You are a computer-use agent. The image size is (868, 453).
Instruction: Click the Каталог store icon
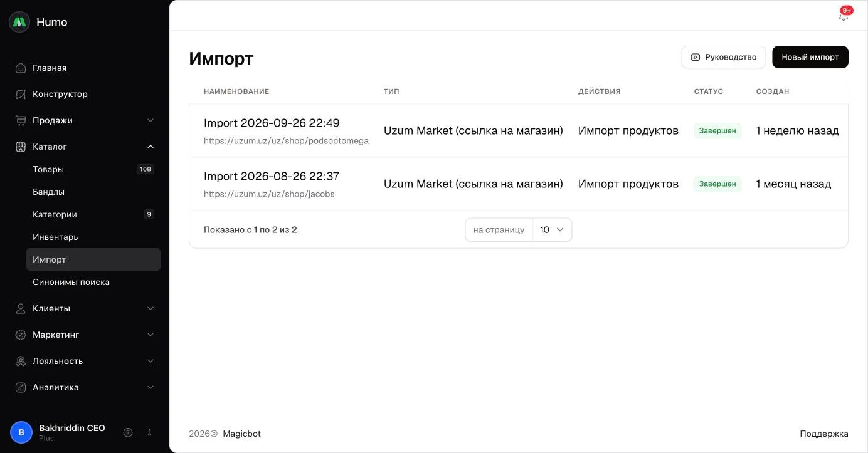tap(21, 147)
